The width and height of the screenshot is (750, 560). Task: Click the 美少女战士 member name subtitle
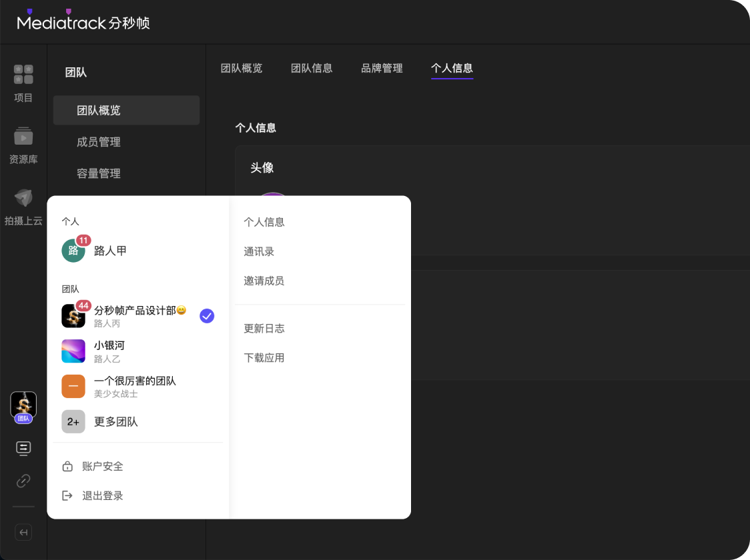(115, 394)
